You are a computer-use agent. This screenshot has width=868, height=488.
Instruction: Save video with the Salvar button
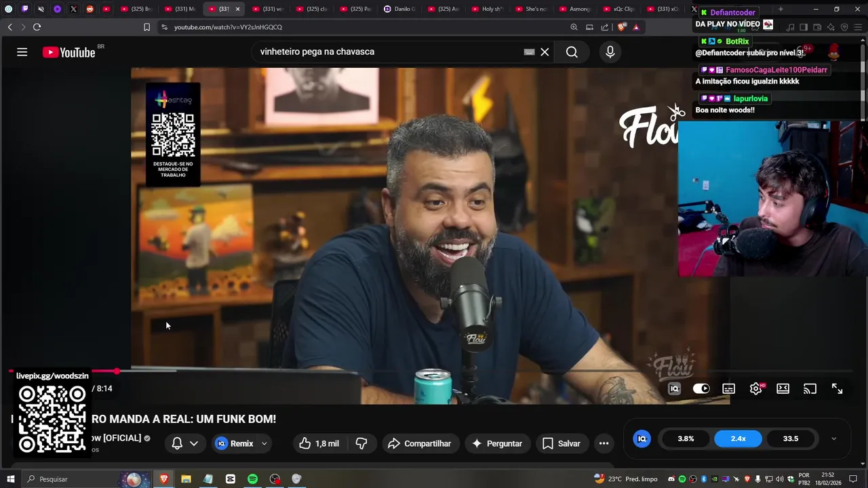coord(561,443)
